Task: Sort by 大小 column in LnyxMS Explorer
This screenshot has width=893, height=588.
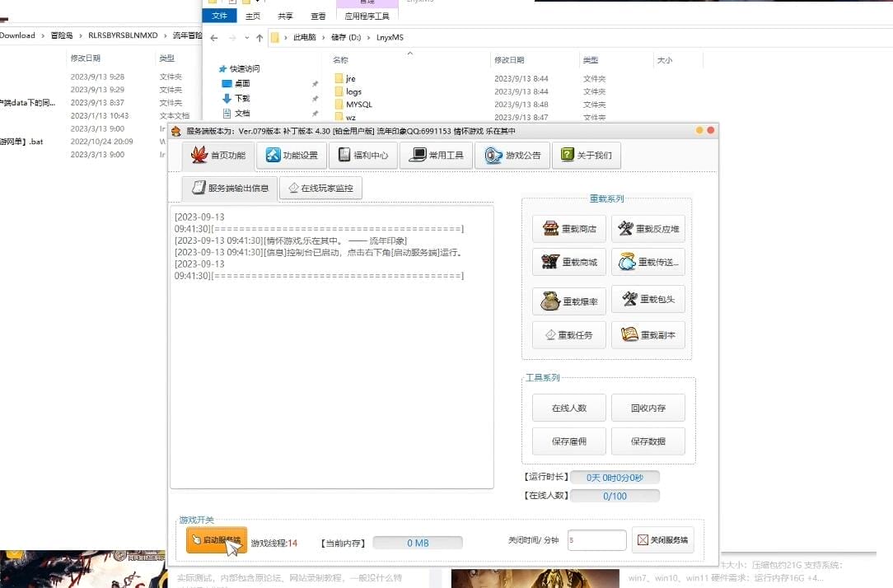Action: [x=665, y=60]
